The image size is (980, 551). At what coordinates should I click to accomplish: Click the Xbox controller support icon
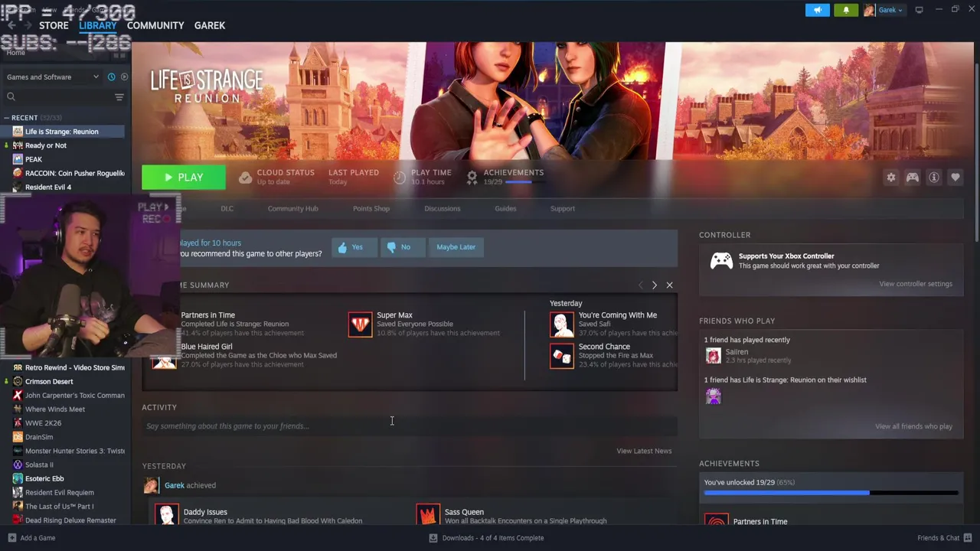pyautogui.click(x=721, y=261)
